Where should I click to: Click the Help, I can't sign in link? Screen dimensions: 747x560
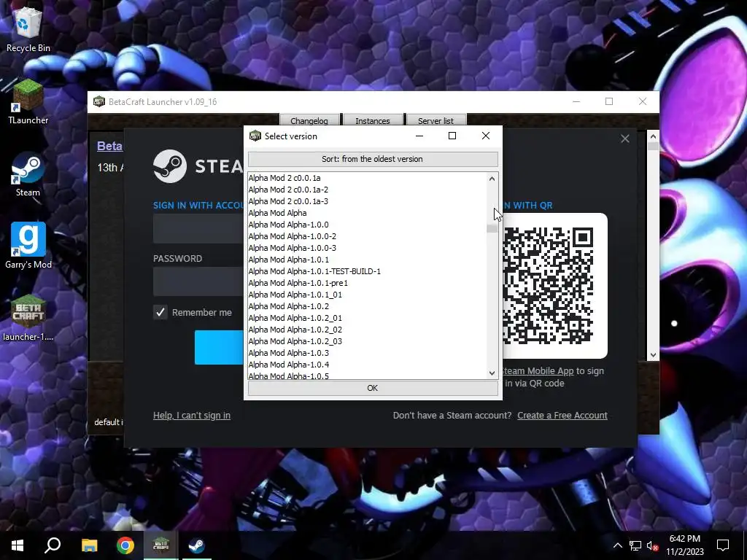[x=192, y=415]
